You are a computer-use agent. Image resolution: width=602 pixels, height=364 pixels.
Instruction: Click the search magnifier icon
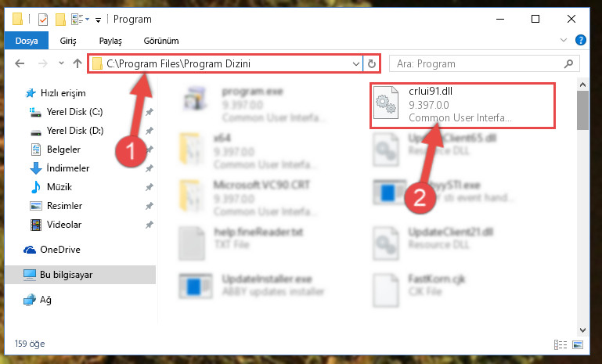click(x=568, y=63)
